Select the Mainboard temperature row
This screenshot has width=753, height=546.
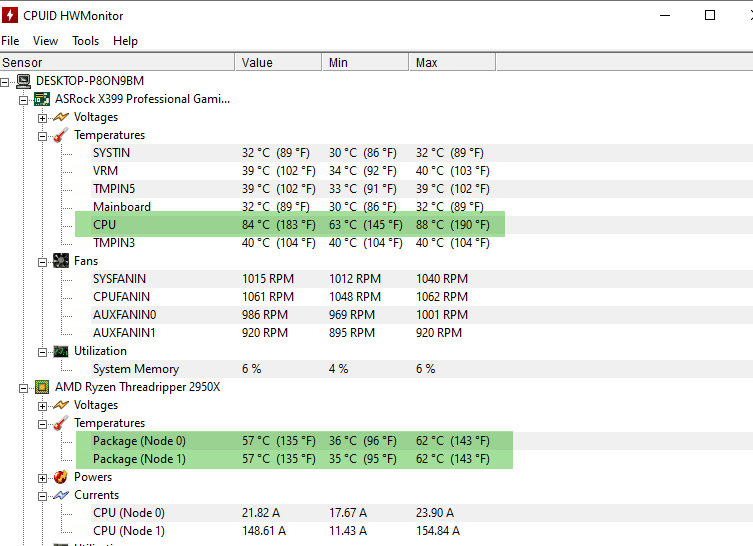[422, 207]
